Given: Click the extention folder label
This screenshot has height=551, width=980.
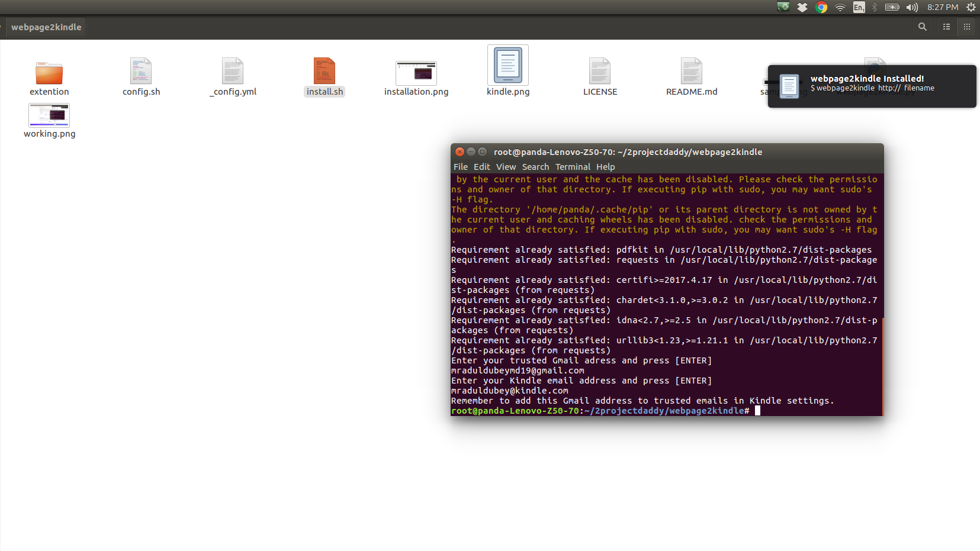Looking at the screenshot, I should [x=49, y=92].
